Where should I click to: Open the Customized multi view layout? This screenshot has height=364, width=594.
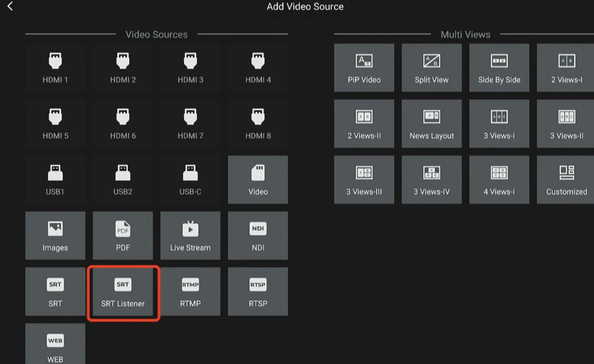pos(566,180)
